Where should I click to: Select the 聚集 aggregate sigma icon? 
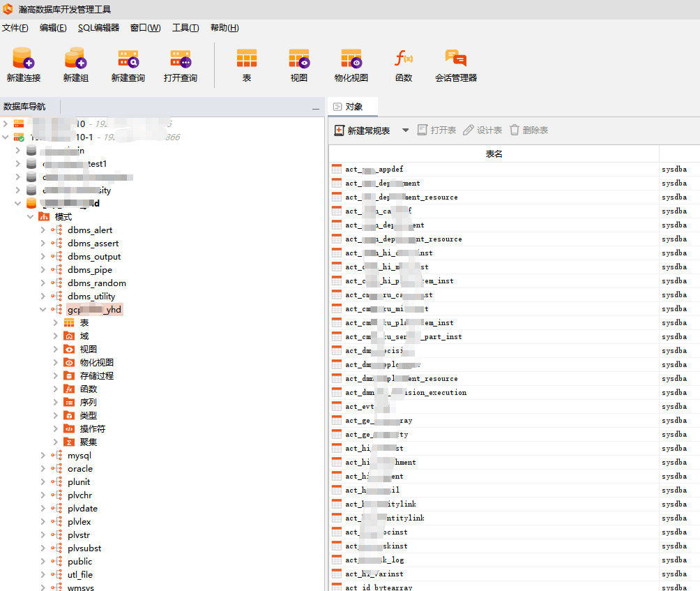coord(69,442)
